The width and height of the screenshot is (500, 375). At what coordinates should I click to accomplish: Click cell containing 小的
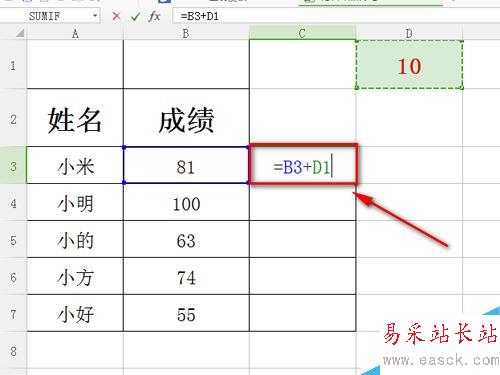(75, 239)
